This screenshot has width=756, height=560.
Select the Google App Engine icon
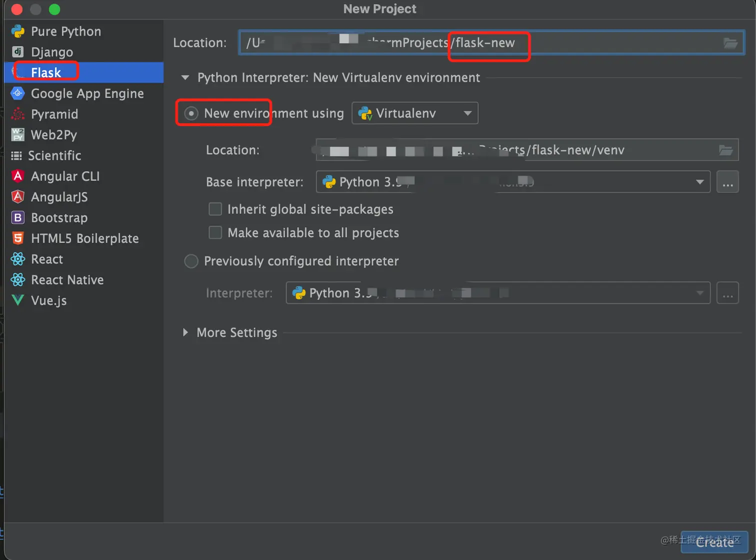coord(18,94)
